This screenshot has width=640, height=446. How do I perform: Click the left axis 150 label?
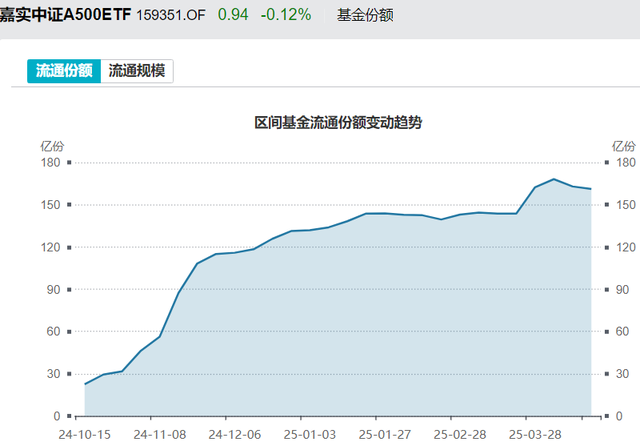[51, 204]
